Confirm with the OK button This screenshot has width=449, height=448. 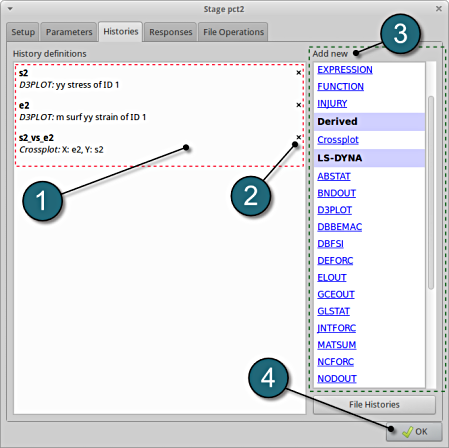click(414, 432)
